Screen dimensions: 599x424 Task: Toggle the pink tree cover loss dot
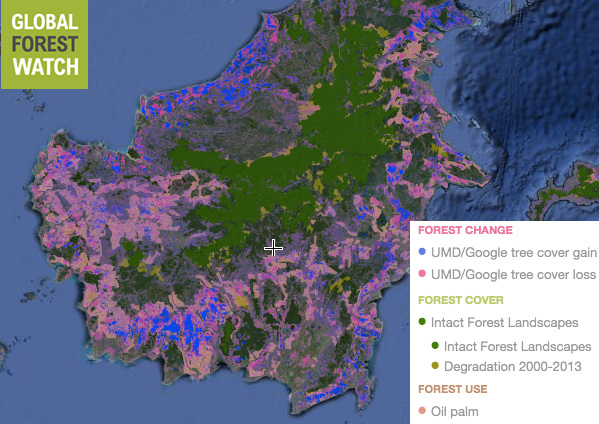click(x=422, y=273)
